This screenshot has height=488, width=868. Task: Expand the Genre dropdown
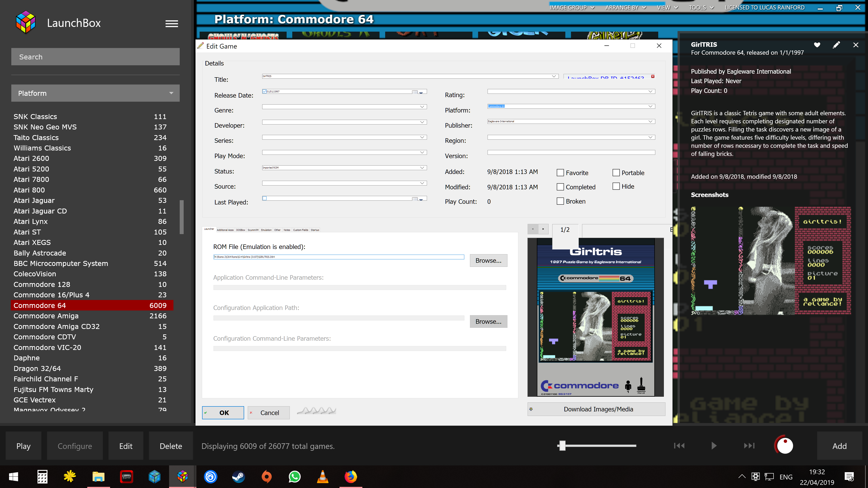[x=422, y=107]
